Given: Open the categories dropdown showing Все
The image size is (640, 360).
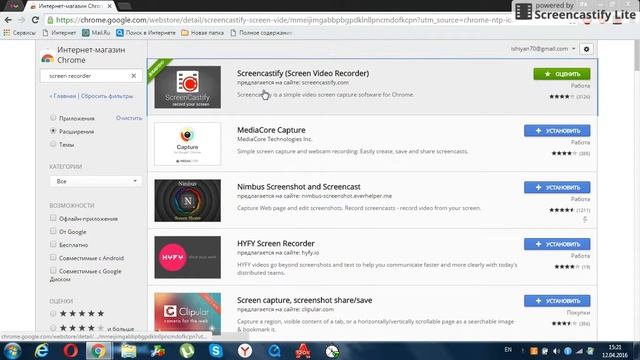Looking at the screenshot, I should pyautogui.click(x=96, y=181).
